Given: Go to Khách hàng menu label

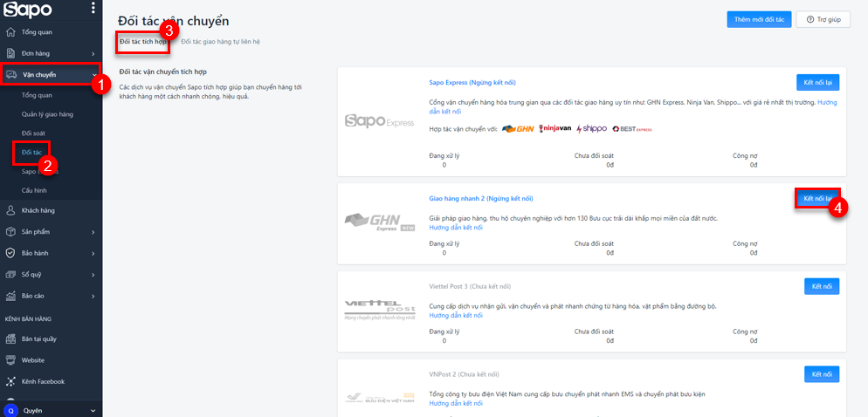Looking at the screenshot, I should (38, 211).
